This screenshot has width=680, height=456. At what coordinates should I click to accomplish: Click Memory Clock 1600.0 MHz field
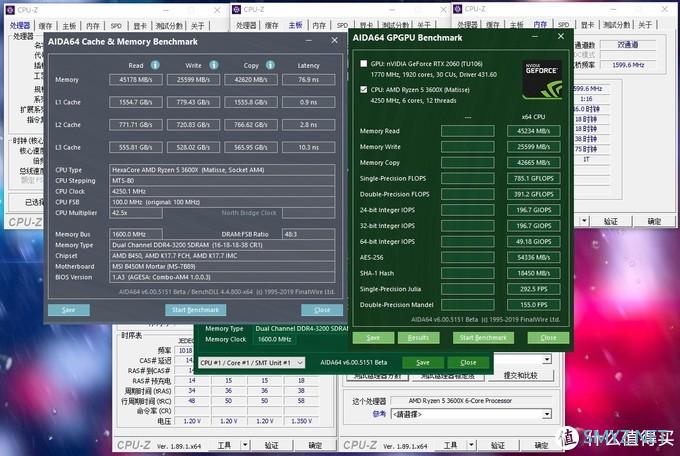[275, 339]
